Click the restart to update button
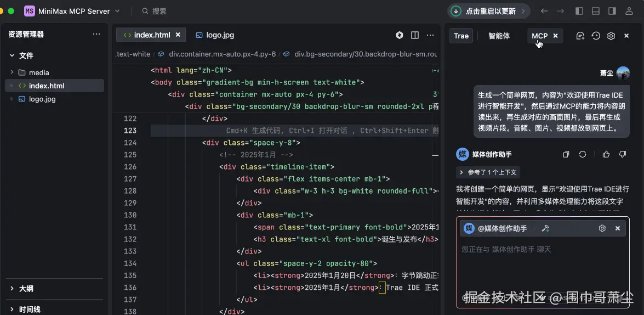Viewport: 644px width, 315px height. pos(489,11)
